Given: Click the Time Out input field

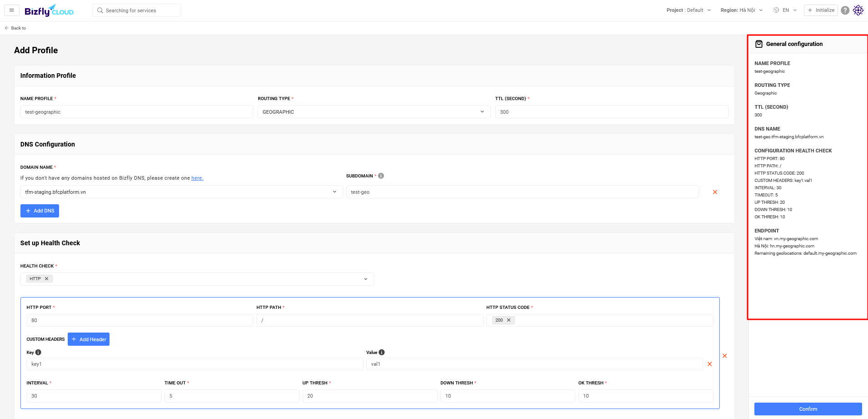Looking at the screenshot, I should (232, 396).
